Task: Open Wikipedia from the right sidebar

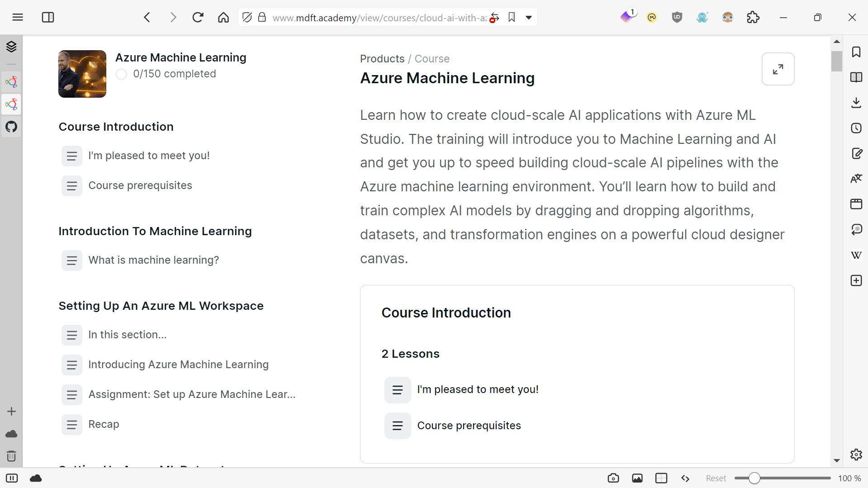Action: point(856,255)
